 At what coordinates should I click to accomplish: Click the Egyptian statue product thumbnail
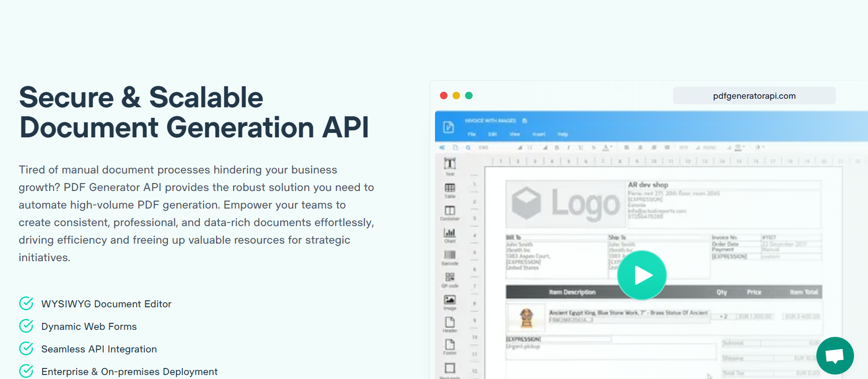[x=526, y=317]
